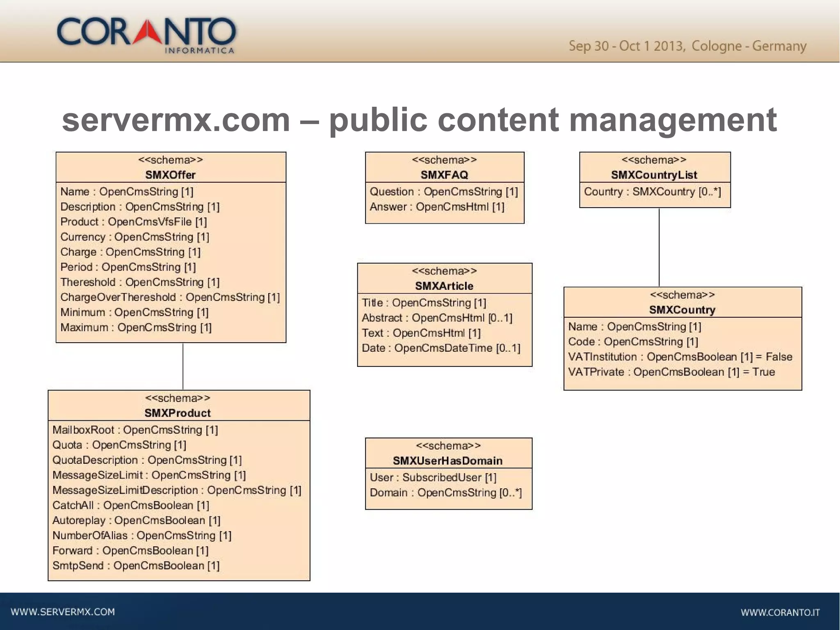This screenshot has width=840, height=630.
Task: Select the SMXProduct schema header
Action: pyautogui.click(x=179, y=405)
